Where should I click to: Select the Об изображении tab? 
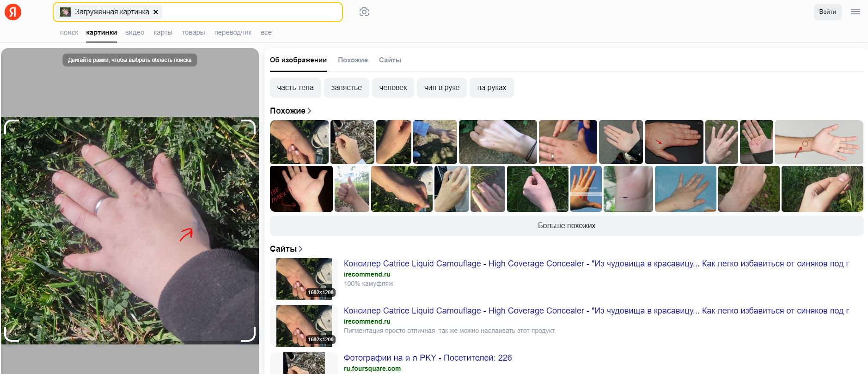tap(298, 60)
